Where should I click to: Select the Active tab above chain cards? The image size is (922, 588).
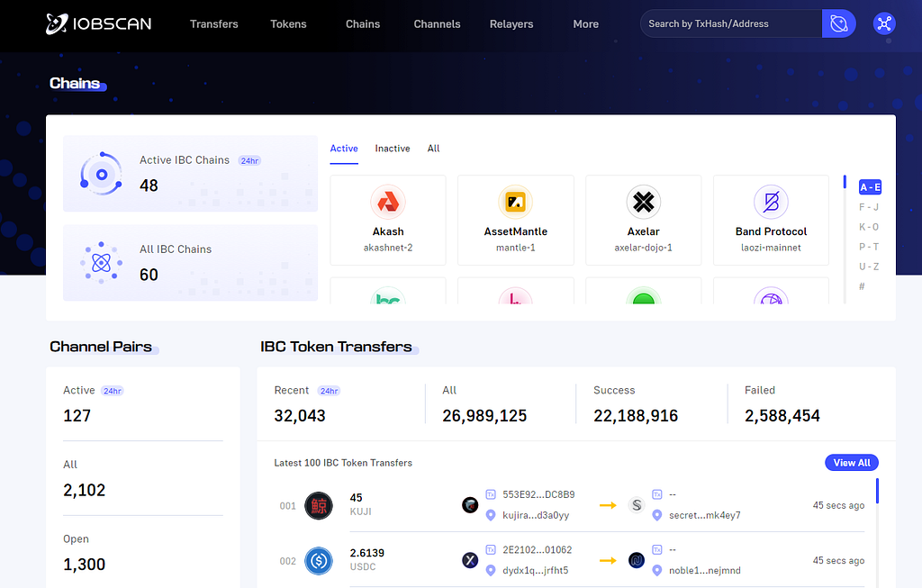click(344, 149)
